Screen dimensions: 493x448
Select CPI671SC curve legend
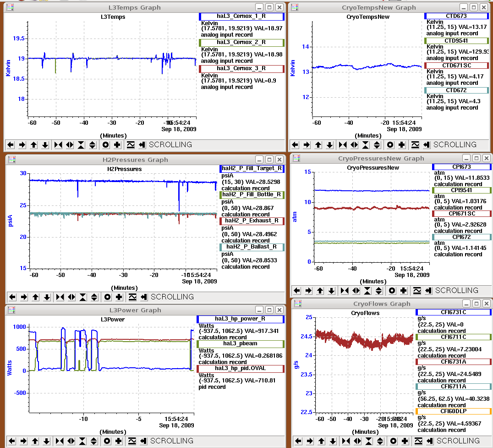[461, 214]
